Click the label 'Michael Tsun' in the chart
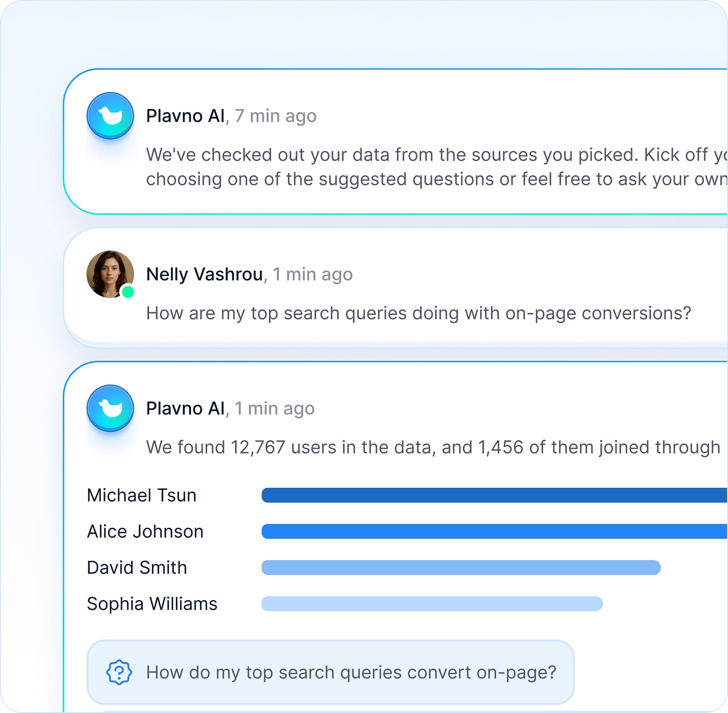Image resolution: width=728 pixels, height=713 pixels. point(141,495)
